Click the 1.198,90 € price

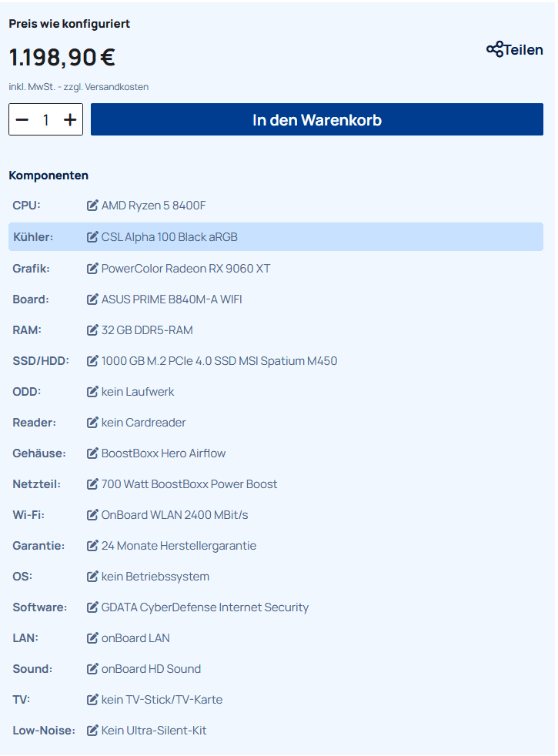62,58
